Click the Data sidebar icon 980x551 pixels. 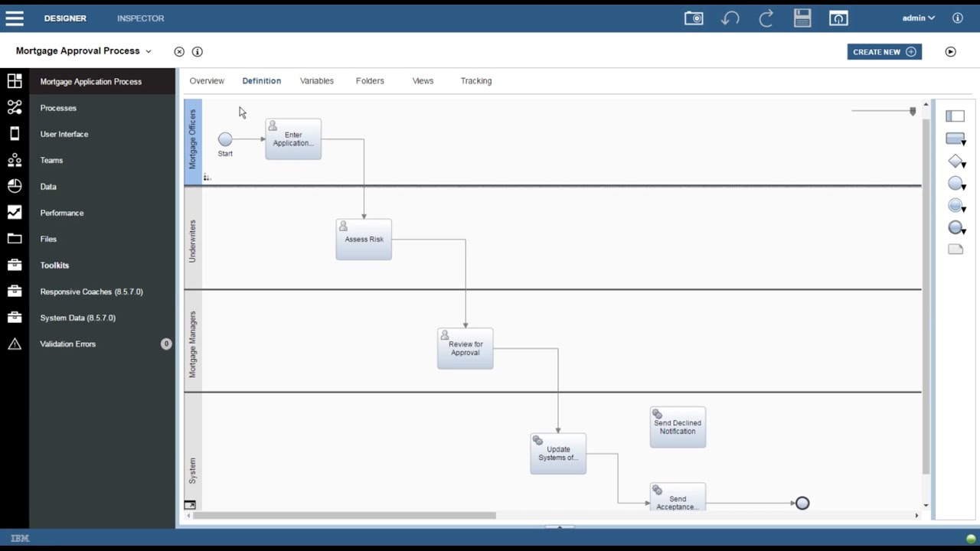click(x=15, y=186)
